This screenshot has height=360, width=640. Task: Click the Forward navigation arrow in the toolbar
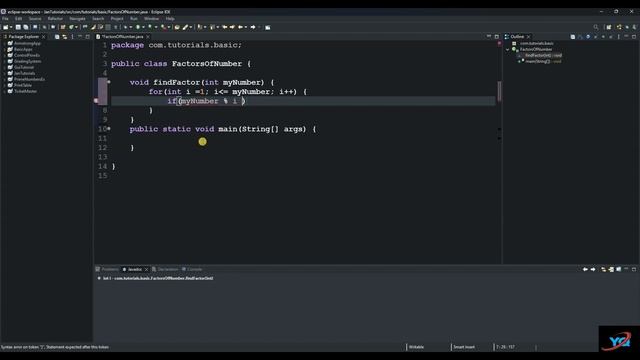[x=253, y=27]
